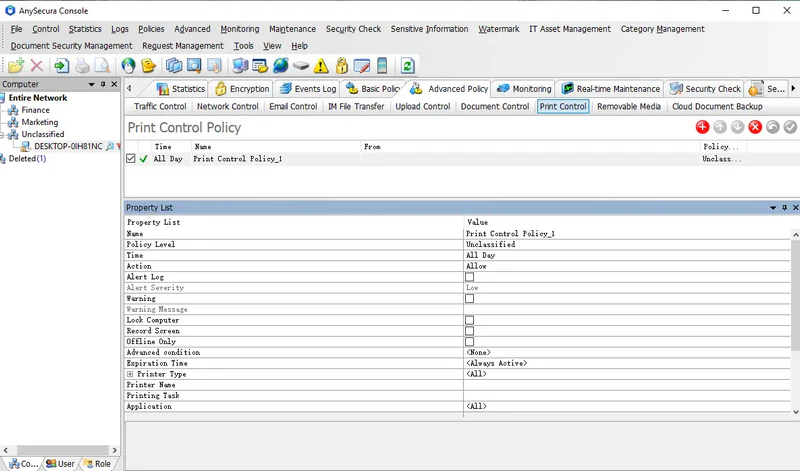
Task: Click the import page icon with green arrow
Action: [x=61, y=65]
